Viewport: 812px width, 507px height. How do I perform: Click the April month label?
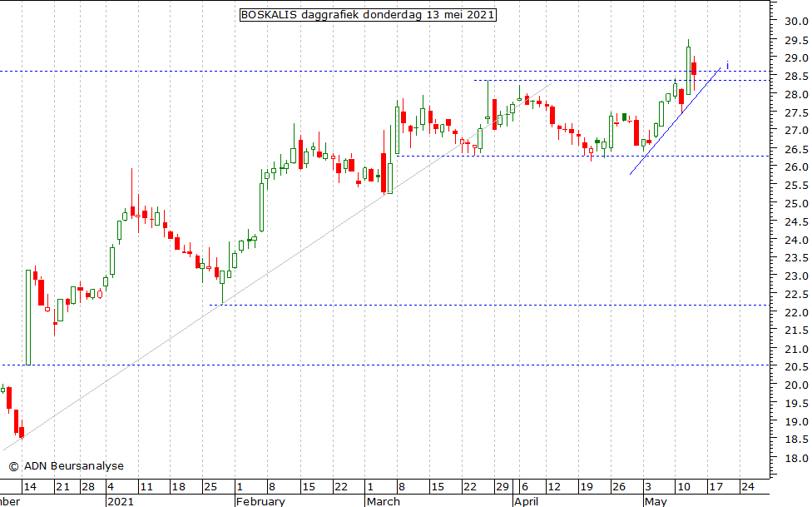pyautogui.click(x=526, y=501)
